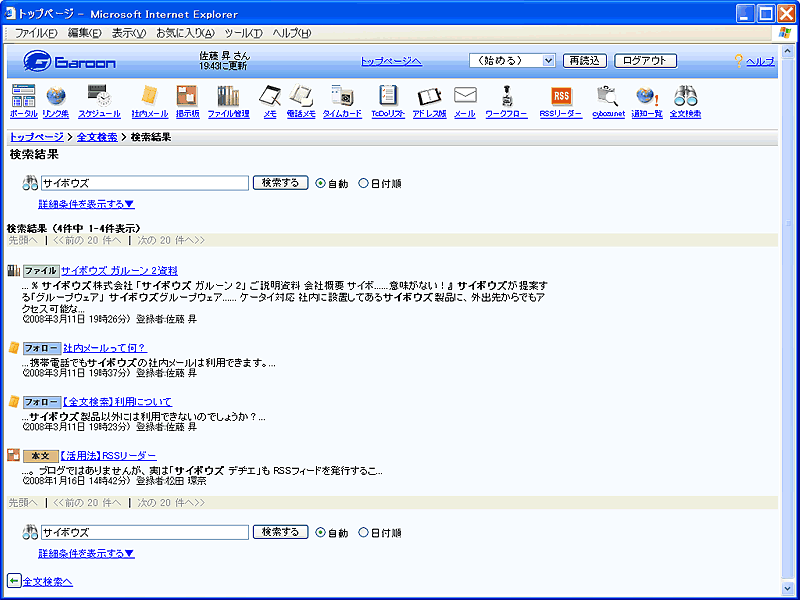The width and height of the screenshot is (800, 600).
Task: Click the Windows flag logo
Action: click(785, 33)
